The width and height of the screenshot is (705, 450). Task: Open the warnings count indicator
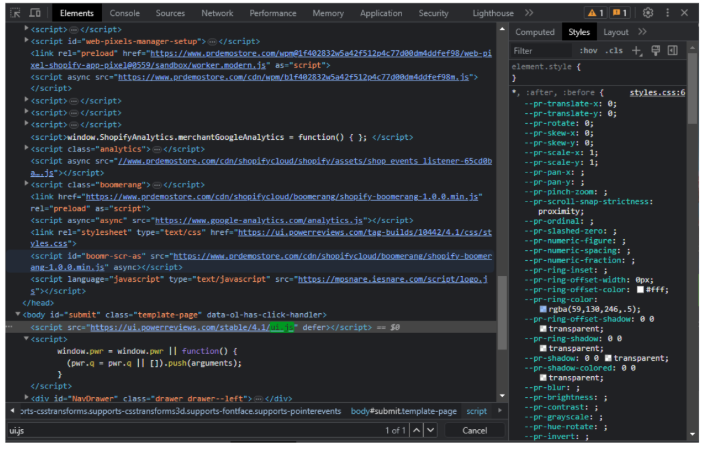pos(596,13)
